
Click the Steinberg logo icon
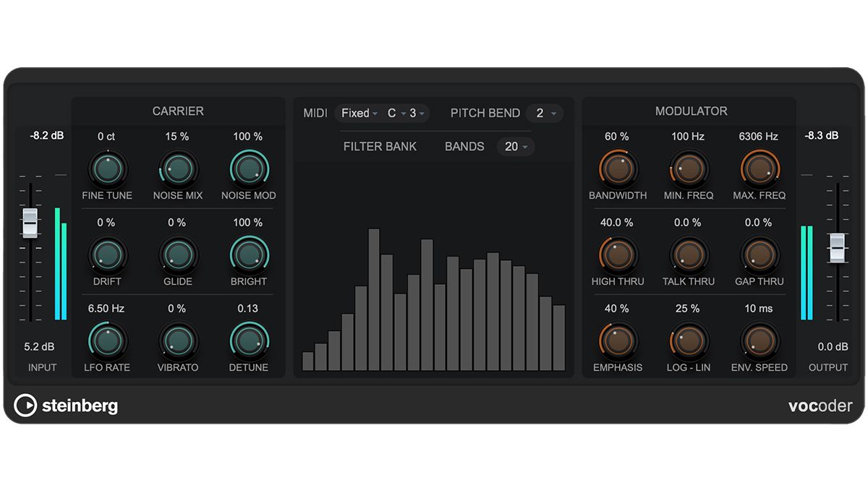pos(25,406)
